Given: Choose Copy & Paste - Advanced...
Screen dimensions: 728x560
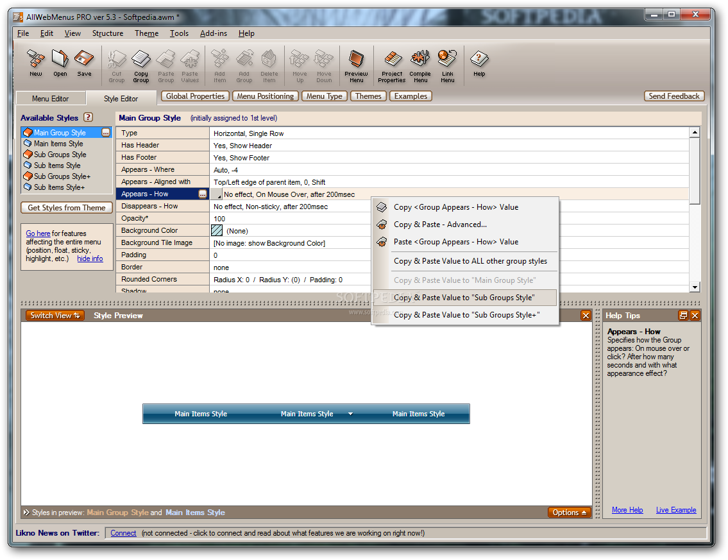Looking at the screenshot, I should click(x=465, y=225).
